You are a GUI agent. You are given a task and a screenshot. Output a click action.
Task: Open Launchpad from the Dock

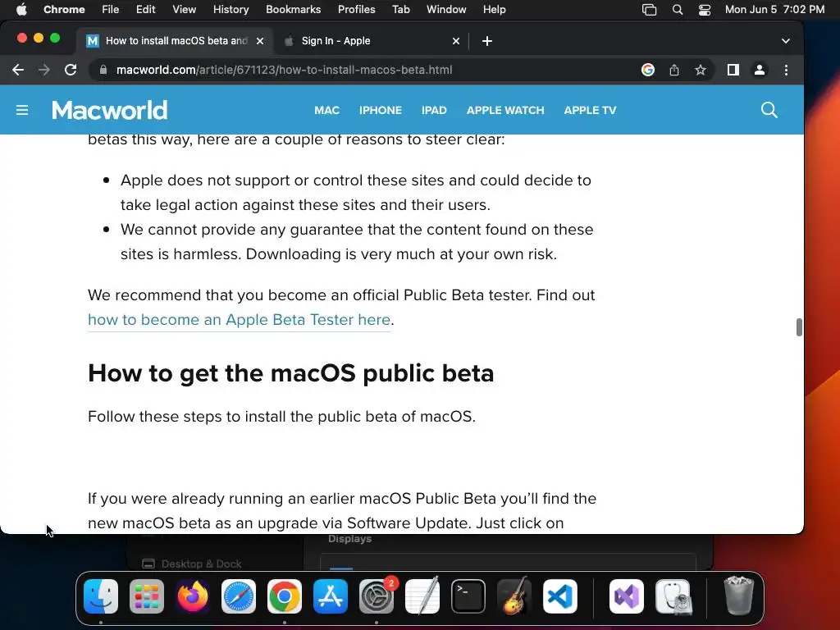(147, 596)
